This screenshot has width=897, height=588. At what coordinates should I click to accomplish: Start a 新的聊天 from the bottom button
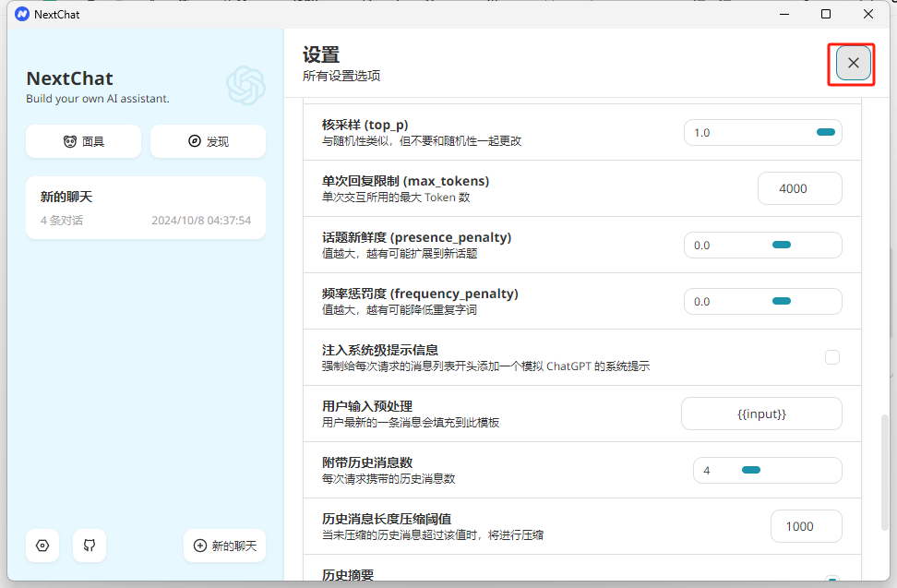point(225,546)
